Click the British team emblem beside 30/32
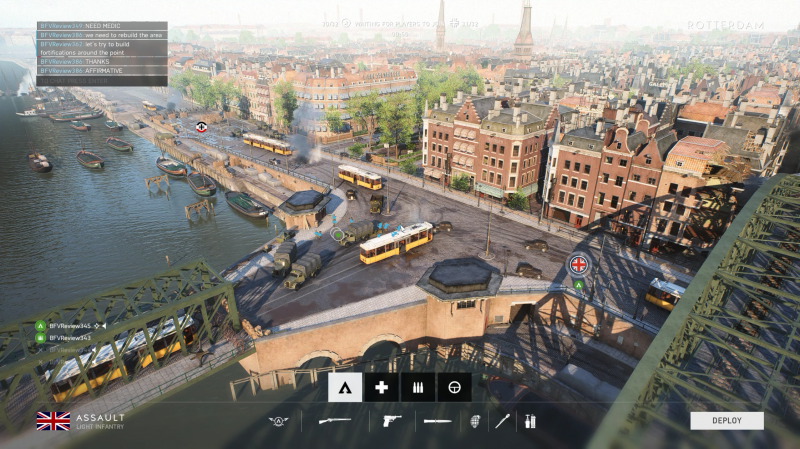The width and height of the screenshot is (800, 449). (346, 23)
